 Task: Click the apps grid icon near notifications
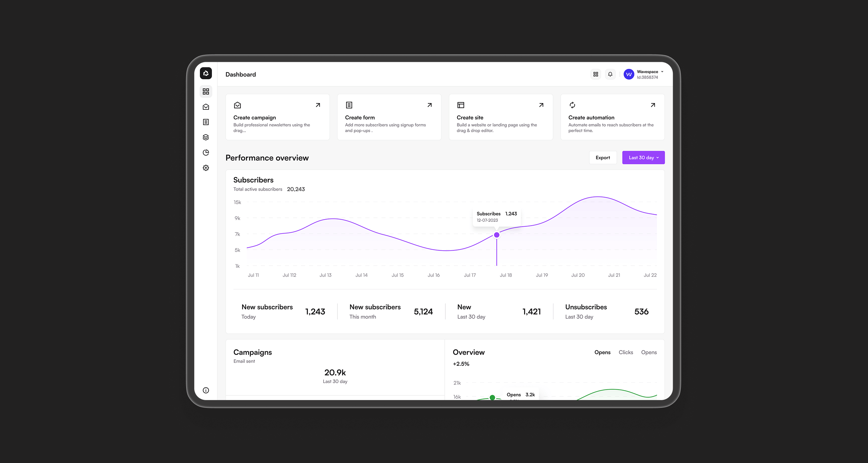[x=595, y=74]
